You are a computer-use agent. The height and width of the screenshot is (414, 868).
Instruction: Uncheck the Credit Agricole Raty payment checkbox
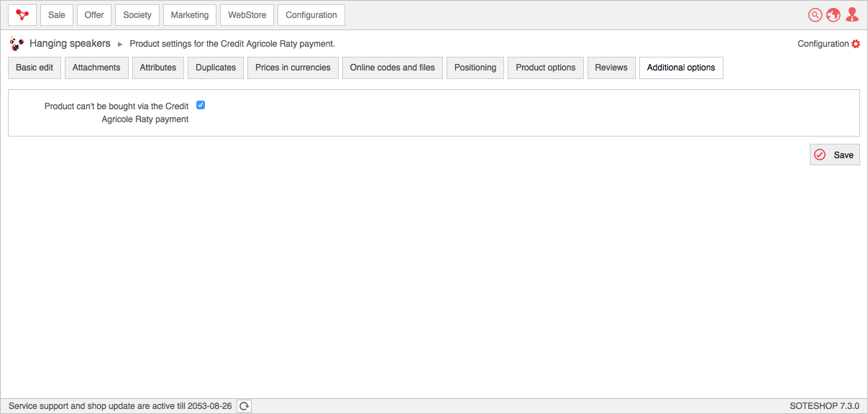[x=201, y=105]
